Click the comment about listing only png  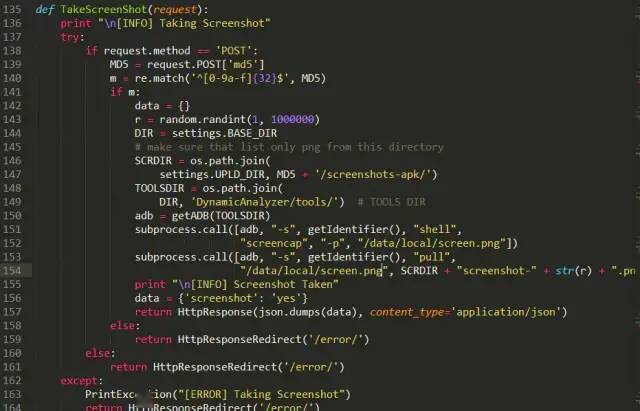point(289,147)
